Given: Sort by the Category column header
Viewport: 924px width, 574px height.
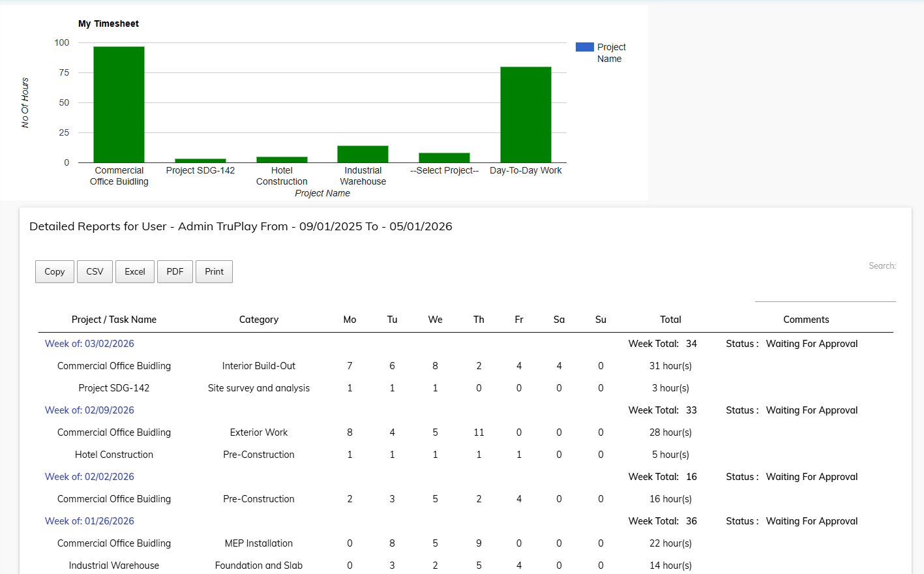Looking at the screenshot, I should click(258, 319).
